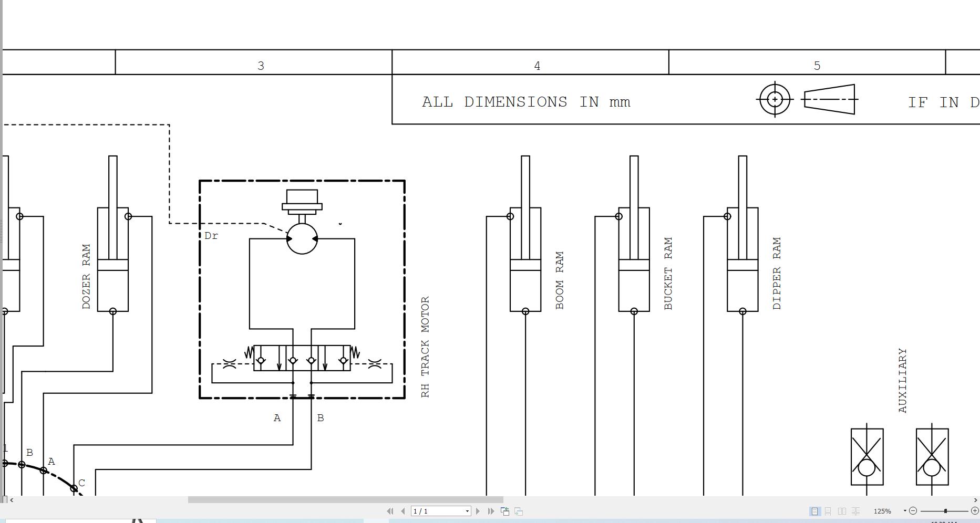This screenshot has width=980, height=523.
Task: Open the zoom level dropdown
Action: click(905, 511)
